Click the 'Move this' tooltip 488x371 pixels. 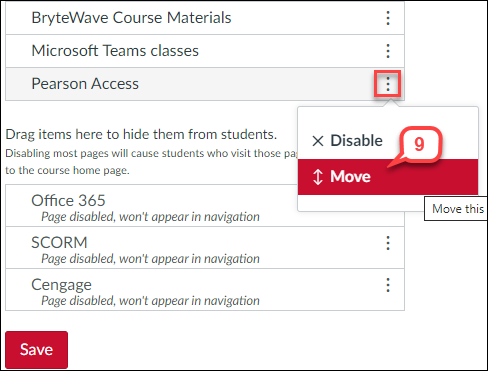[x=456, y=209]
